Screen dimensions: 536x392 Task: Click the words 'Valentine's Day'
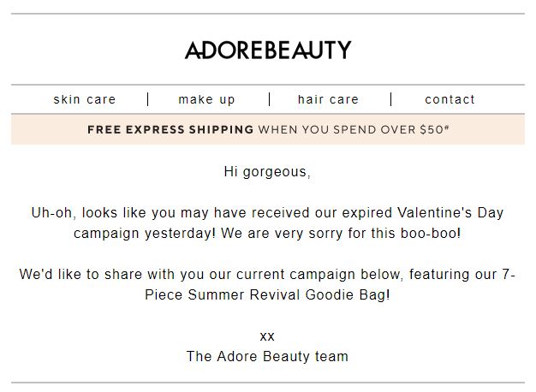(x=450, y=212)
